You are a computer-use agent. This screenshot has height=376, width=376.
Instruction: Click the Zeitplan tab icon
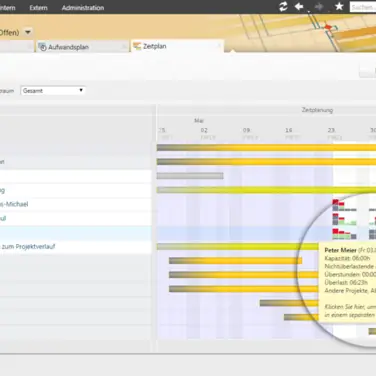tap(137, 46)
